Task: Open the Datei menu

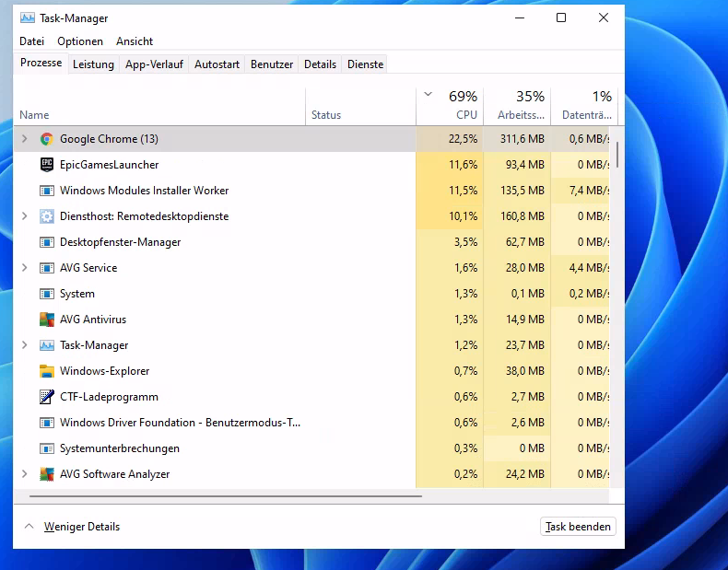Action: click(x=31, y=41)
